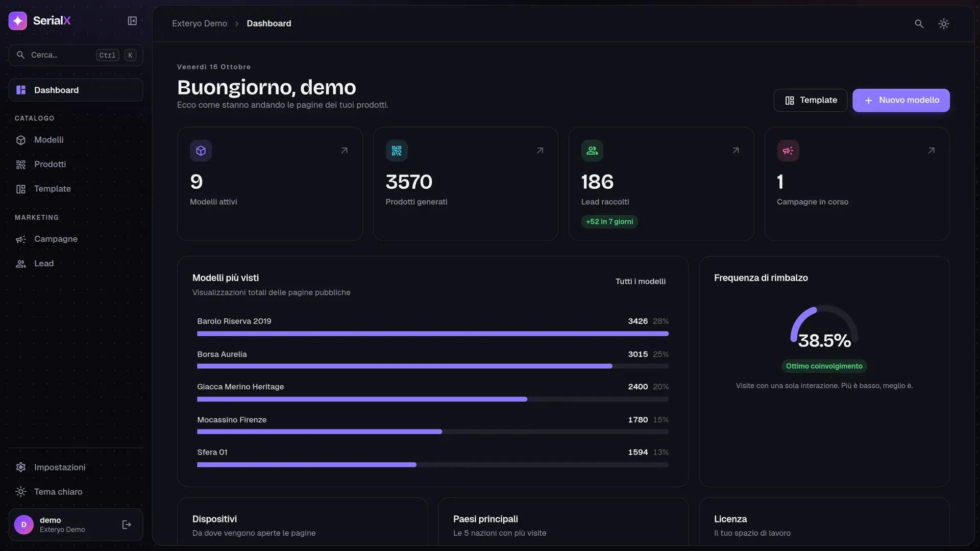
Task: Click the Dashboard breadcrumb text
Action: click(x=269, y=23)
